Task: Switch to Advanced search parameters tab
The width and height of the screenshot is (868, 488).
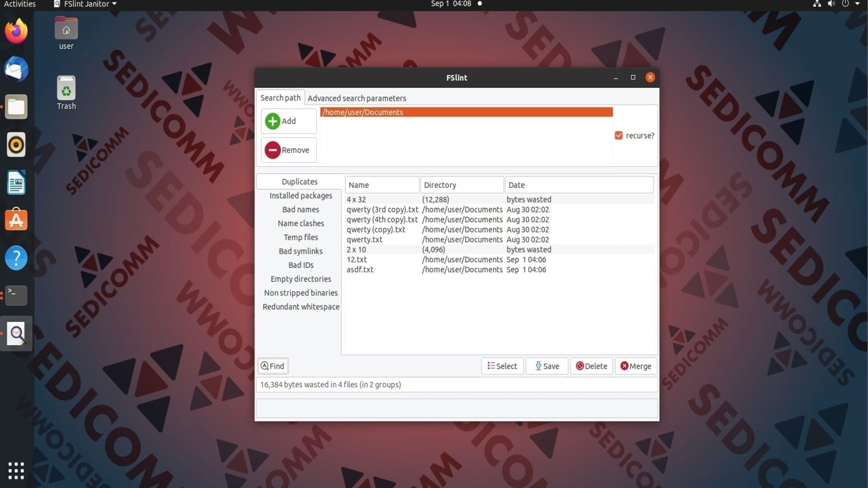Action: pyautogui.click(x=357, y=98)
